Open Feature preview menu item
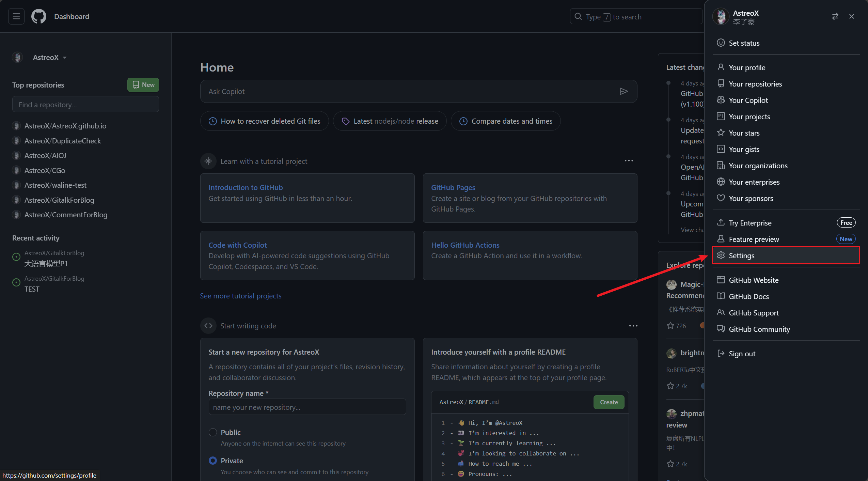 click(x=786, y=239)
